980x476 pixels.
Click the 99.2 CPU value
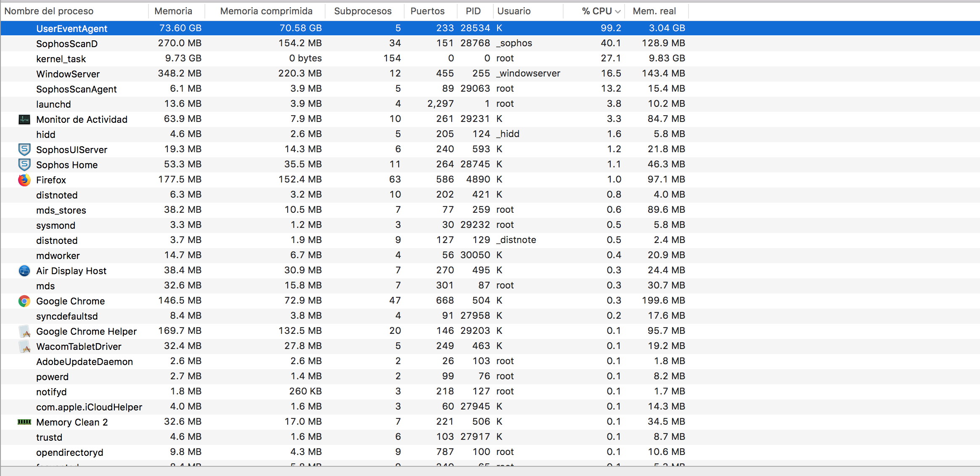611,28
